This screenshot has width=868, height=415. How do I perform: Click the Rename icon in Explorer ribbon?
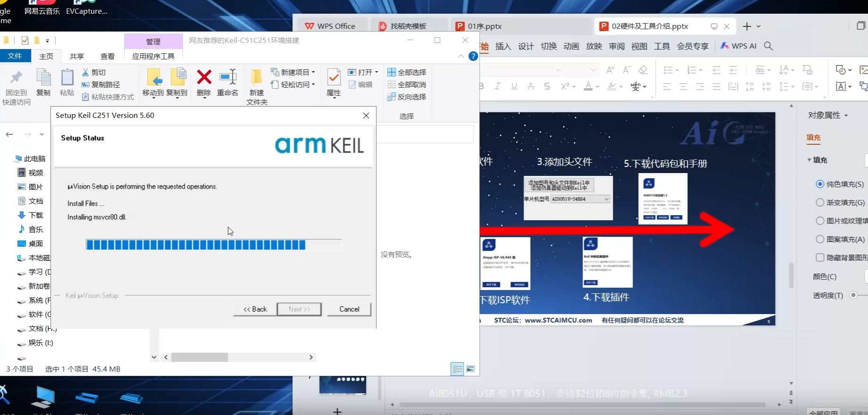pos(228,77)
